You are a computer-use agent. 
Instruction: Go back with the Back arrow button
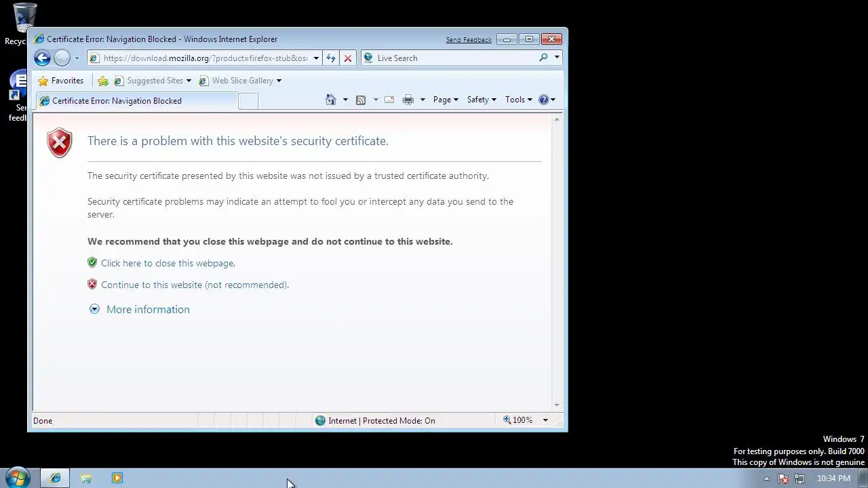tap(42, 58)
